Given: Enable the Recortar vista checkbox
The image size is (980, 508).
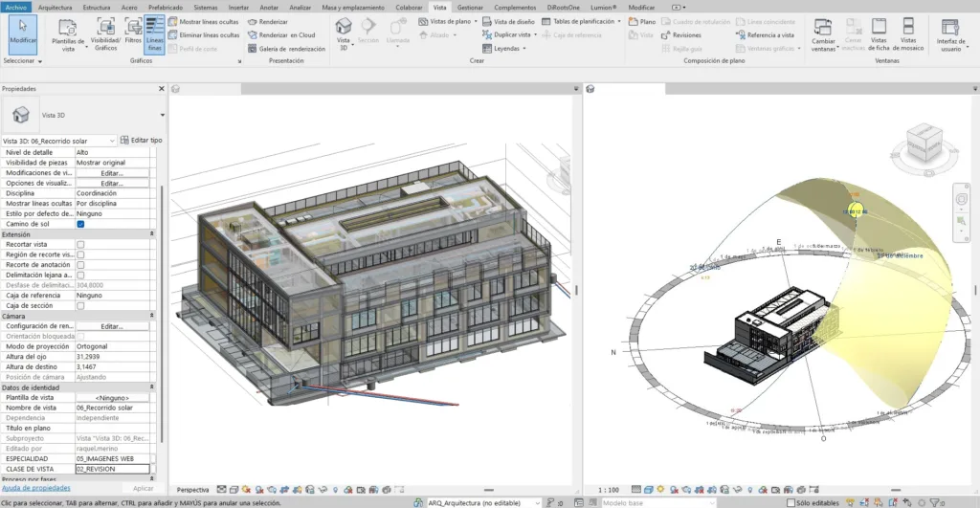Looking at the screenshot, I should point(80,245).
